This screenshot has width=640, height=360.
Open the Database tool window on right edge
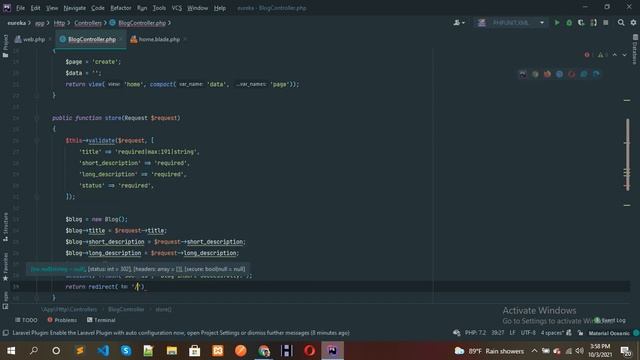635,49
